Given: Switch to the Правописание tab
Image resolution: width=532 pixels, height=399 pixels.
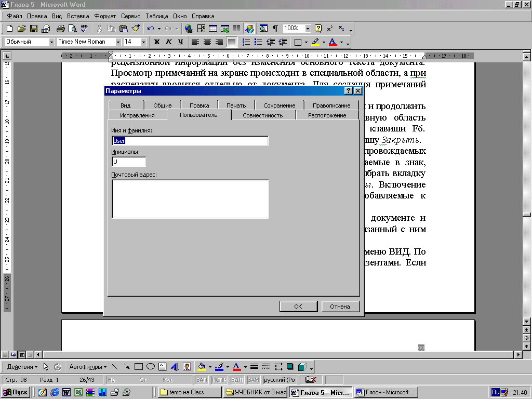Looking at the screenshot, I should point(331,105).
